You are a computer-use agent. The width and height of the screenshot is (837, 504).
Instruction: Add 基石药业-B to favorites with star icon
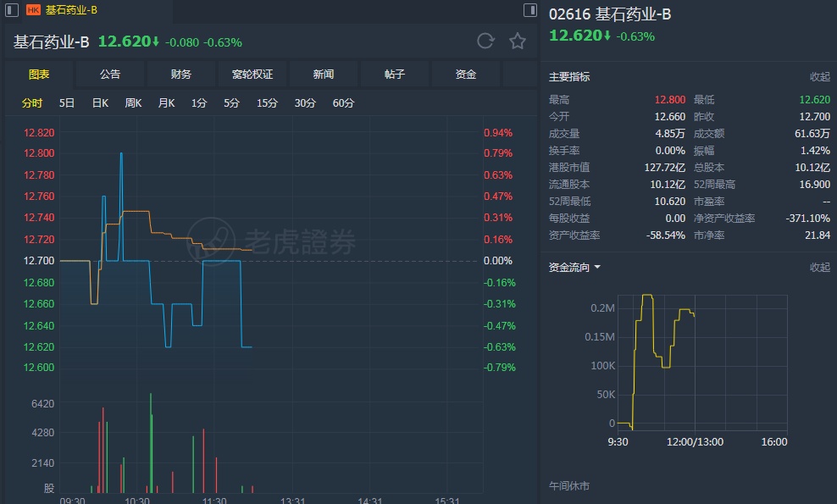tap(518, 41)
